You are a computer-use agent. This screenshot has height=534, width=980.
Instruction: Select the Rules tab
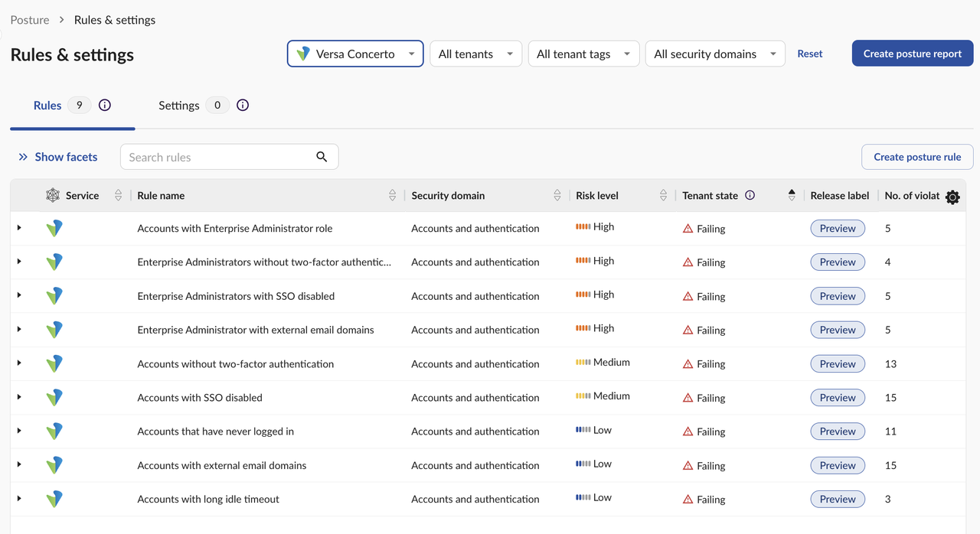[x=47, y=106]
